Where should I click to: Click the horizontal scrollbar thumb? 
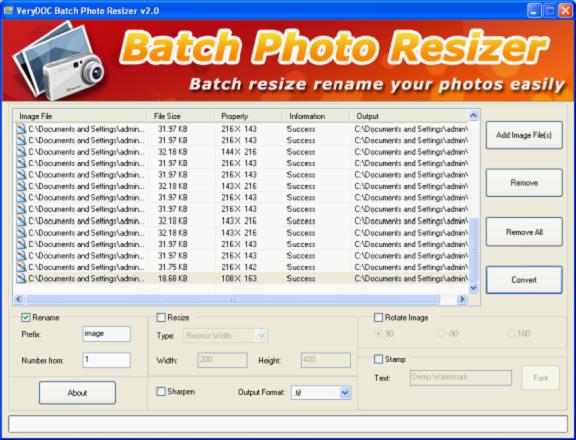tap(233, 299)
